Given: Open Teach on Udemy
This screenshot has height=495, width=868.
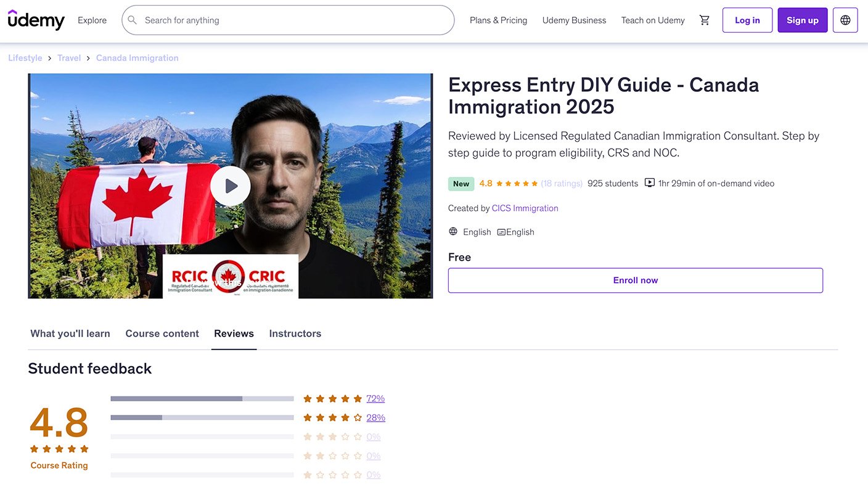Looking at the screenshot, I should (653, 20).
